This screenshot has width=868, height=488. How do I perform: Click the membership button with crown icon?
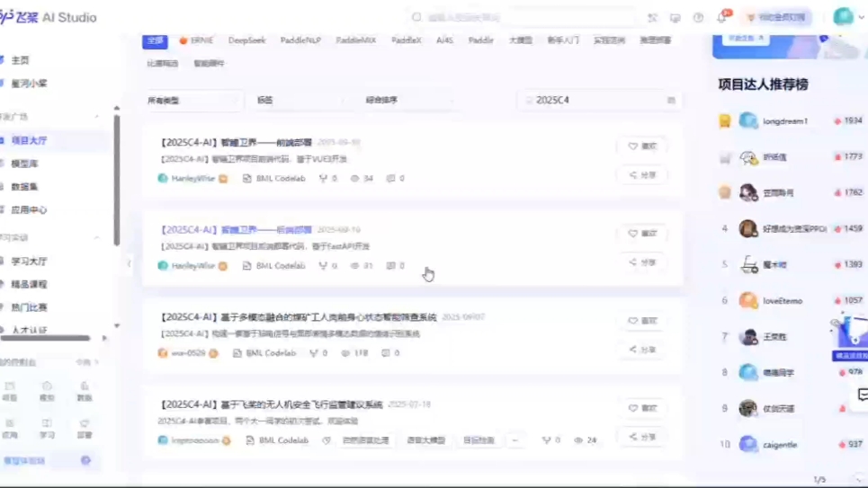coord(777,17)
